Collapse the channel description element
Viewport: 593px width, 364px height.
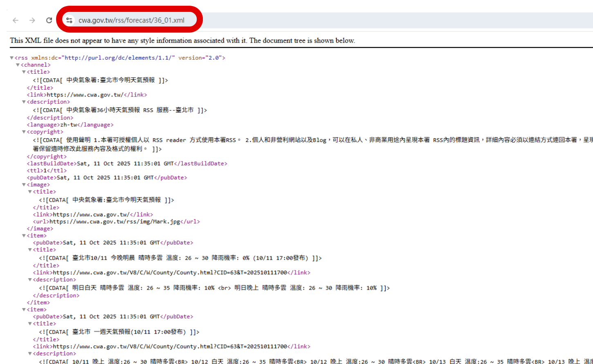23,101
